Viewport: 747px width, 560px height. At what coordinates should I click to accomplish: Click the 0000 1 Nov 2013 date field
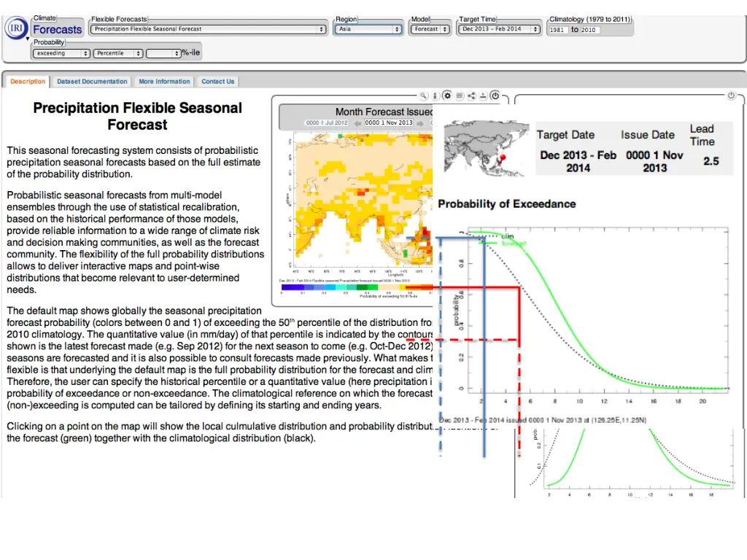(389, 122)
